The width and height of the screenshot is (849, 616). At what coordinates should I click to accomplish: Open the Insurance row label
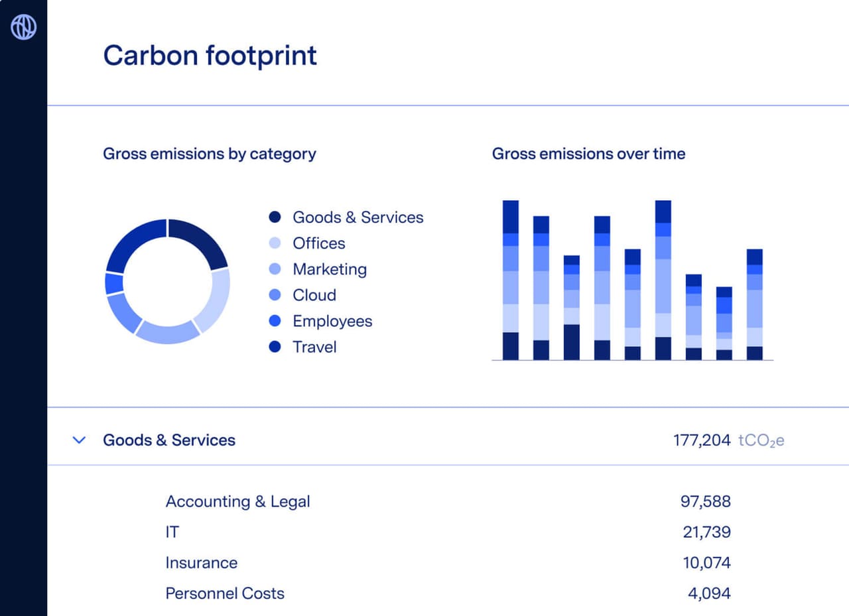click(x=202, y=562)
